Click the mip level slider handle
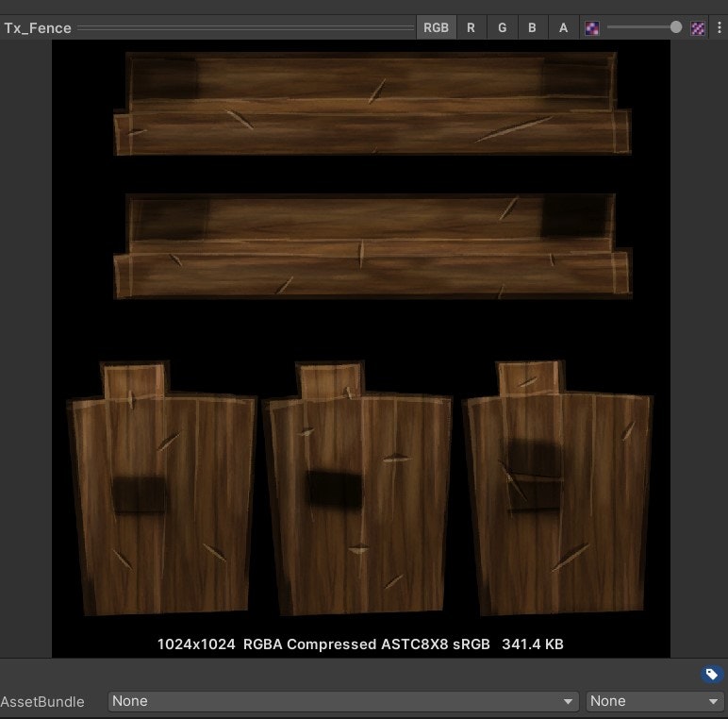 tap(676, 28)
